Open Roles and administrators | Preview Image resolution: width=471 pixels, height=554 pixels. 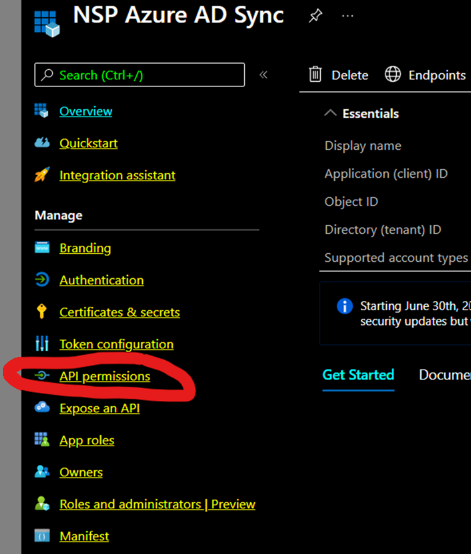pos(157,504)
